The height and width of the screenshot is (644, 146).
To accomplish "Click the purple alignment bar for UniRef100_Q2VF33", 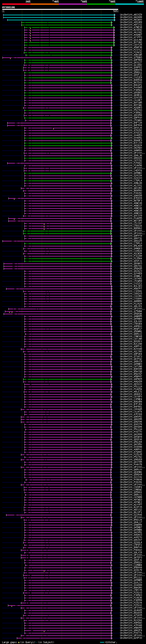I will click(64, 638).
